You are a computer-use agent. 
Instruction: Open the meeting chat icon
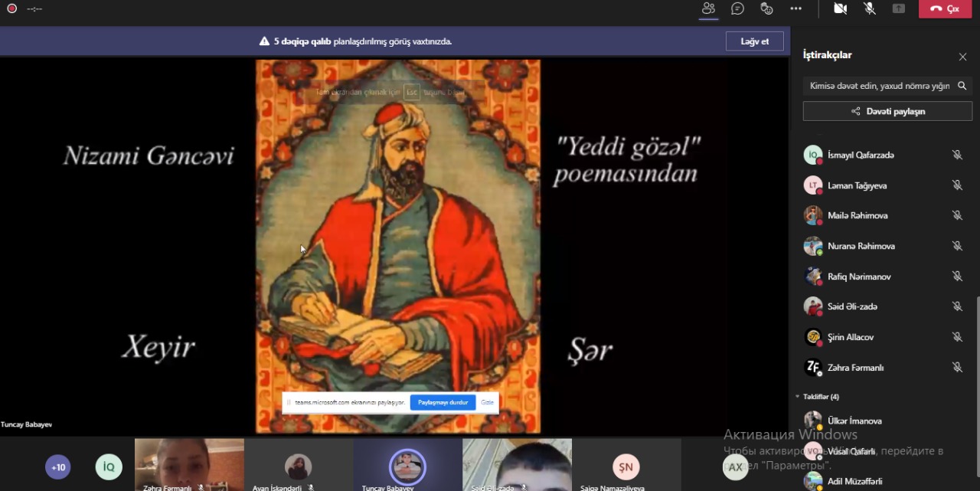pyautogui.click(x=737, y=8)
